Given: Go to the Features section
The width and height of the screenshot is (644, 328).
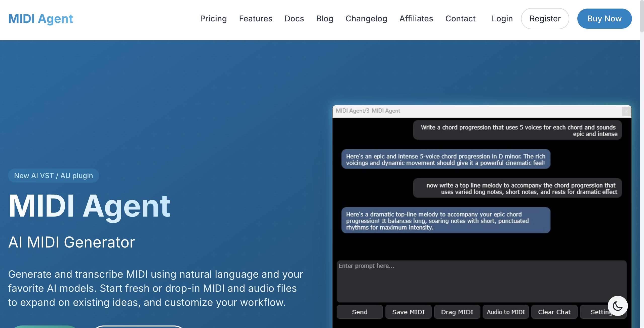Looking at the screenshot, I should (x=256, y=19).
